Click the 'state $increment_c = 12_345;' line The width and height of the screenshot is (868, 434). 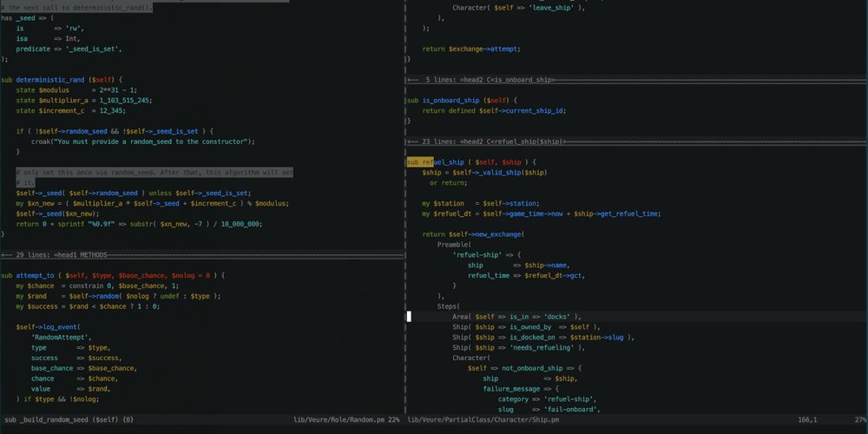click(x=71, y=111)
